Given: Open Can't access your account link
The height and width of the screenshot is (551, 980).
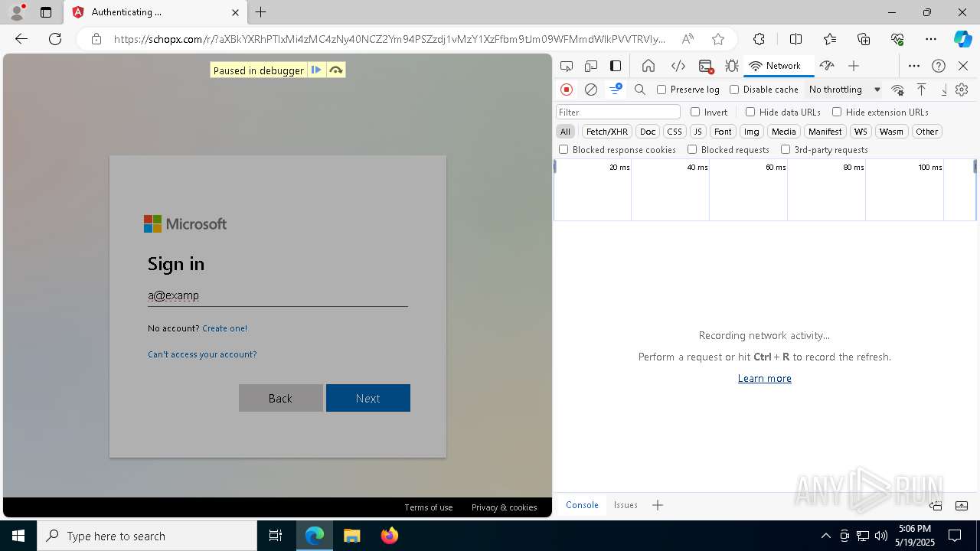Looking at the screenshot, I should (202, 354).
